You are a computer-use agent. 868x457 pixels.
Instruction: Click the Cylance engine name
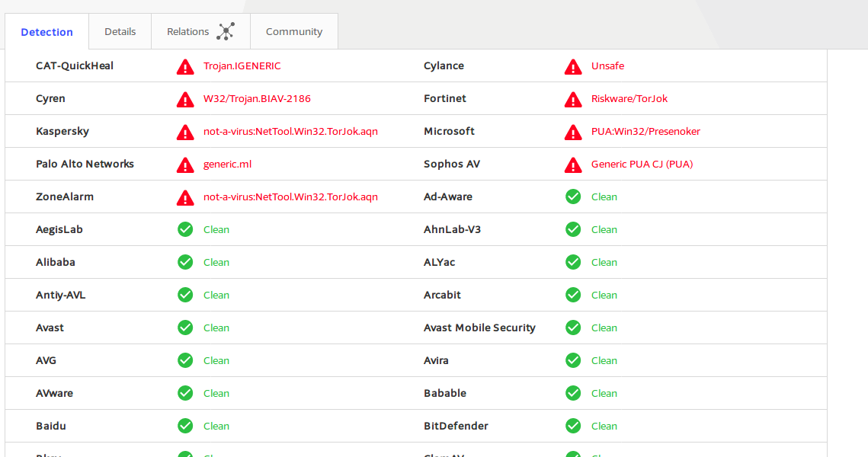point(444,66)
